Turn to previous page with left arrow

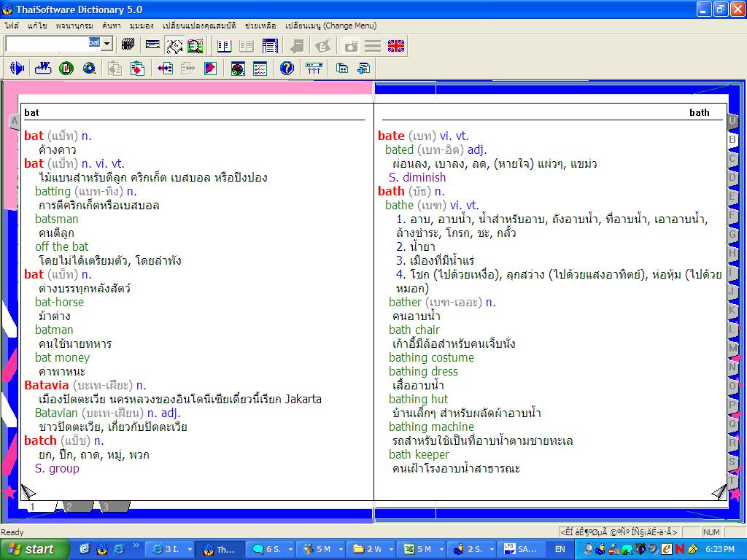28,491
